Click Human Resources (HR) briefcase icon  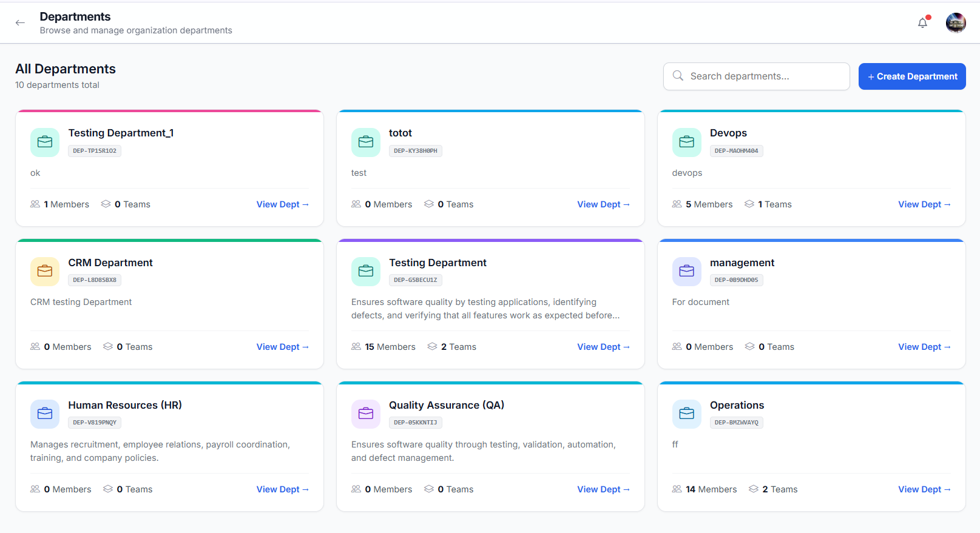[45, 414]
